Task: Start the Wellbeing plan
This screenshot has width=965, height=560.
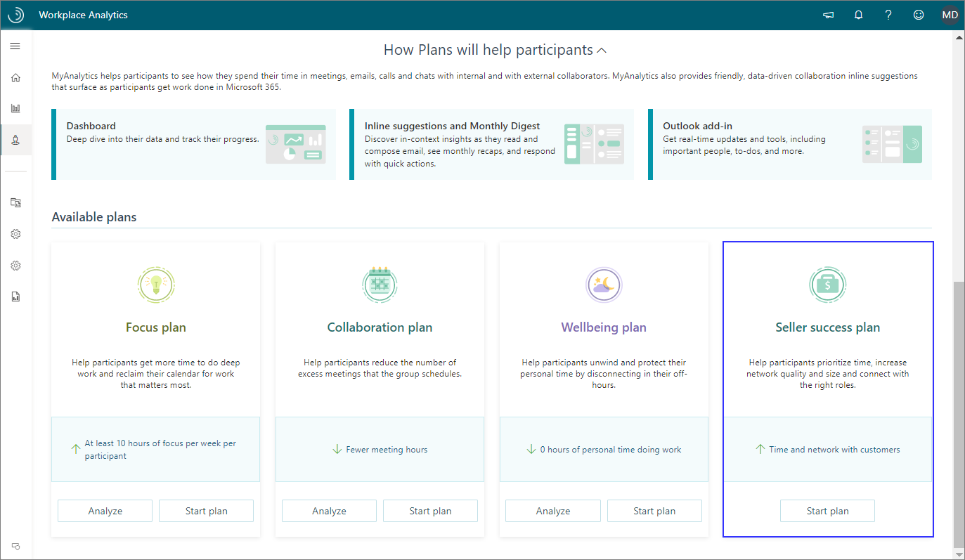Action: click(x=654, y=511)
